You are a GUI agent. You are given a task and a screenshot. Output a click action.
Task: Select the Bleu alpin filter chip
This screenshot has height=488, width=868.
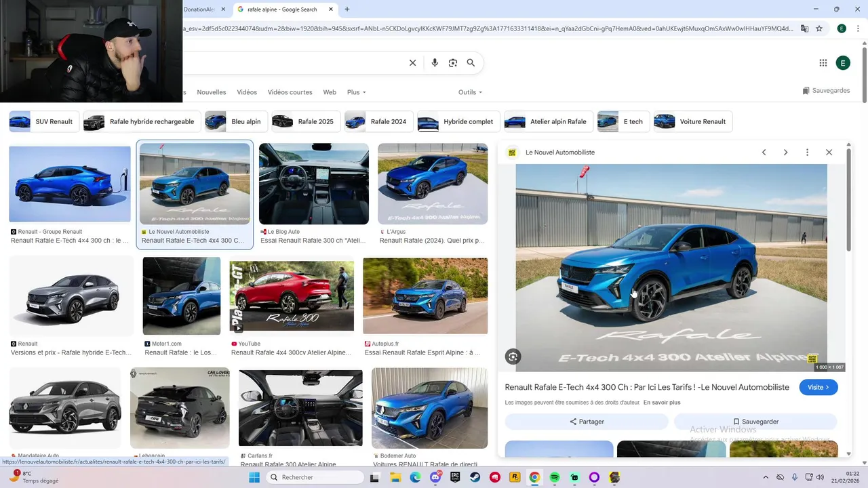pos(236,122)
